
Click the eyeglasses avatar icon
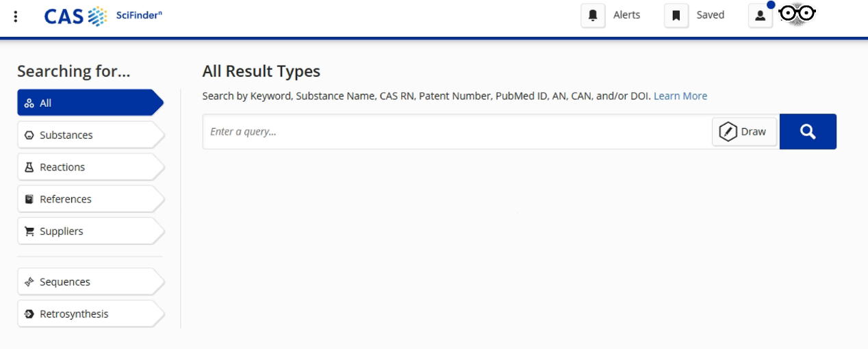pyautogui.click(x=797, y=13)
